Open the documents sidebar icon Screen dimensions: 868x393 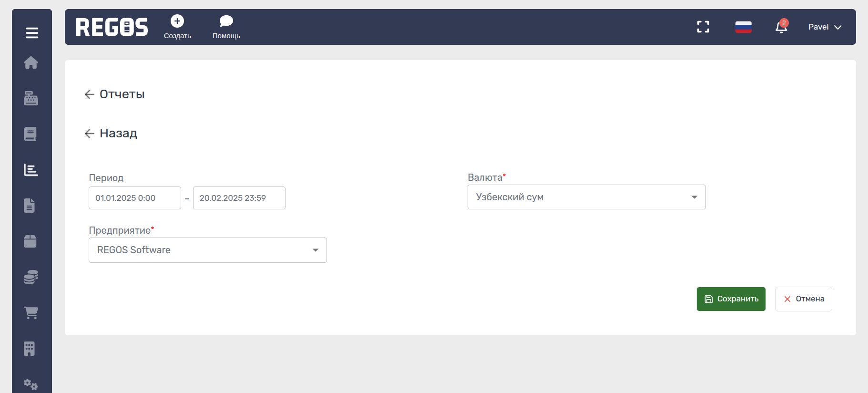[x=30, y=206]
